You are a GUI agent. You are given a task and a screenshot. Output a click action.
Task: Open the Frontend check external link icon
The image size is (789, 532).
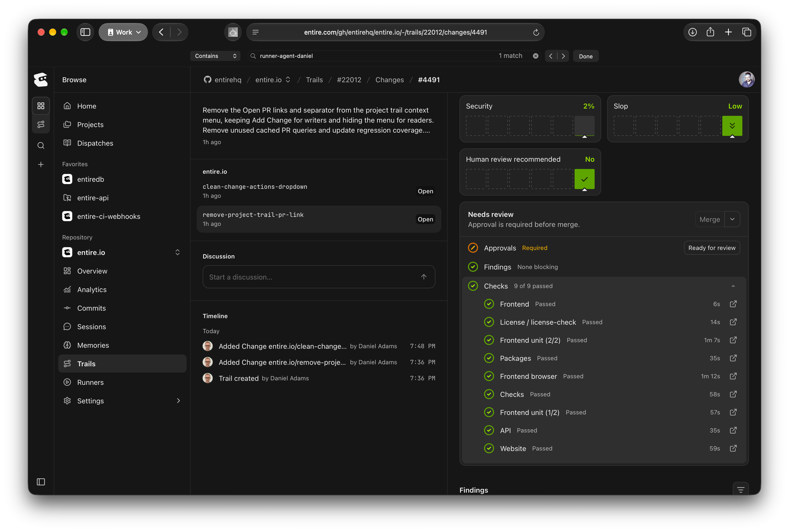point(733,304)
